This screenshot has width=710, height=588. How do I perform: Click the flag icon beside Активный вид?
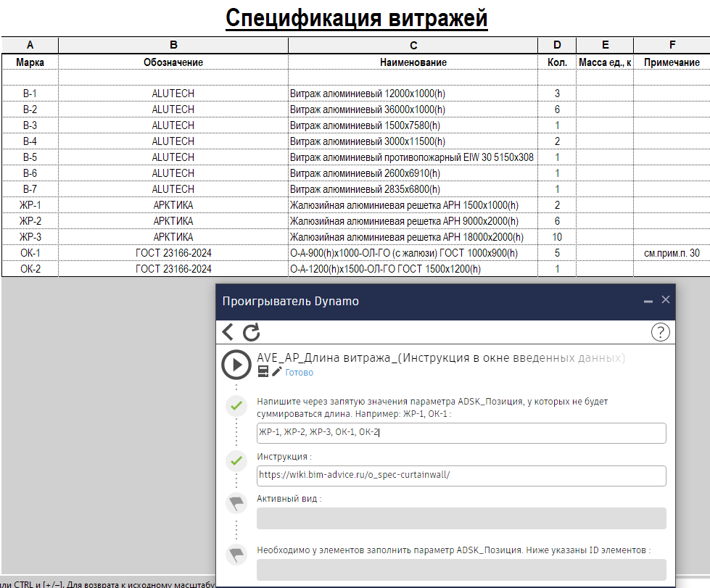coord(236,502)
